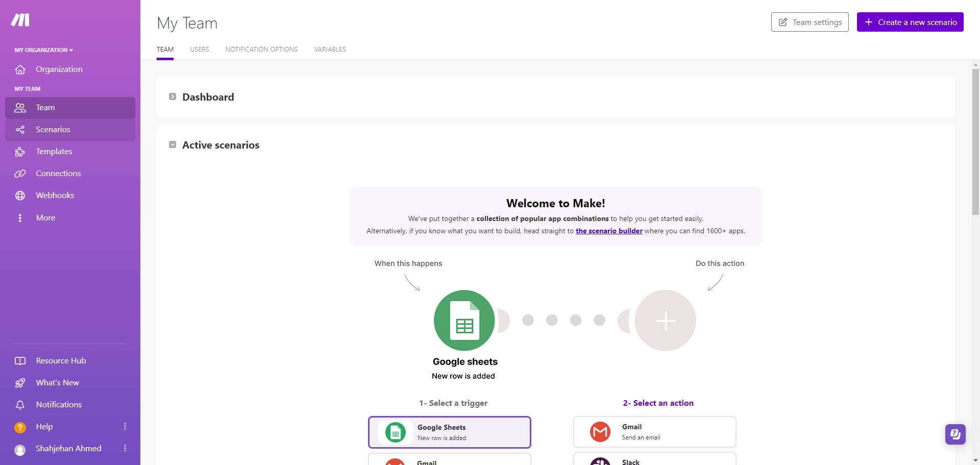Click the Make logo in the sidebar

tap(19, 20)
